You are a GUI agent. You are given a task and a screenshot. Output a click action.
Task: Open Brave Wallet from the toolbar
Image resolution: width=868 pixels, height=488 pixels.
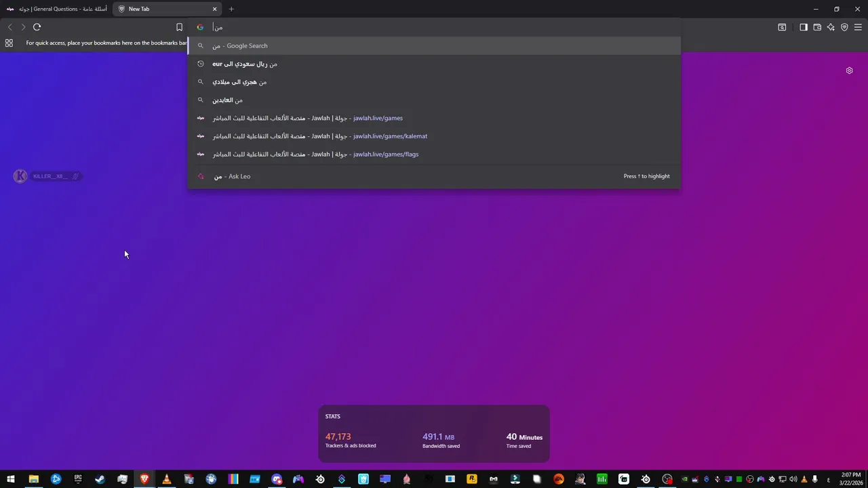pyautogui.click(x=817, y=27)
